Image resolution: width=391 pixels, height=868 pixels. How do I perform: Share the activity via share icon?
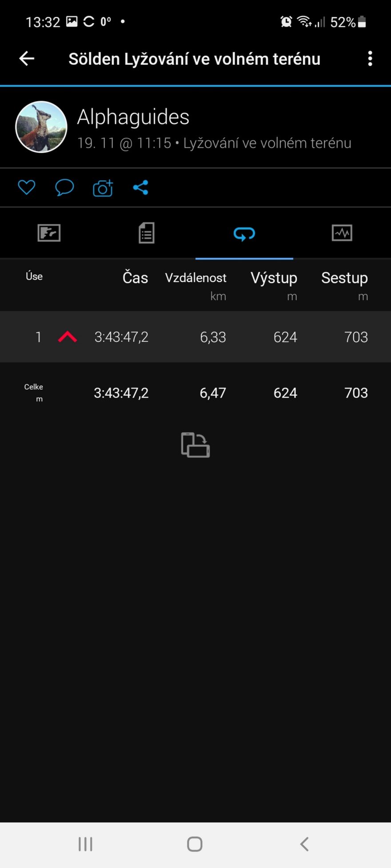tap(140, 187)
